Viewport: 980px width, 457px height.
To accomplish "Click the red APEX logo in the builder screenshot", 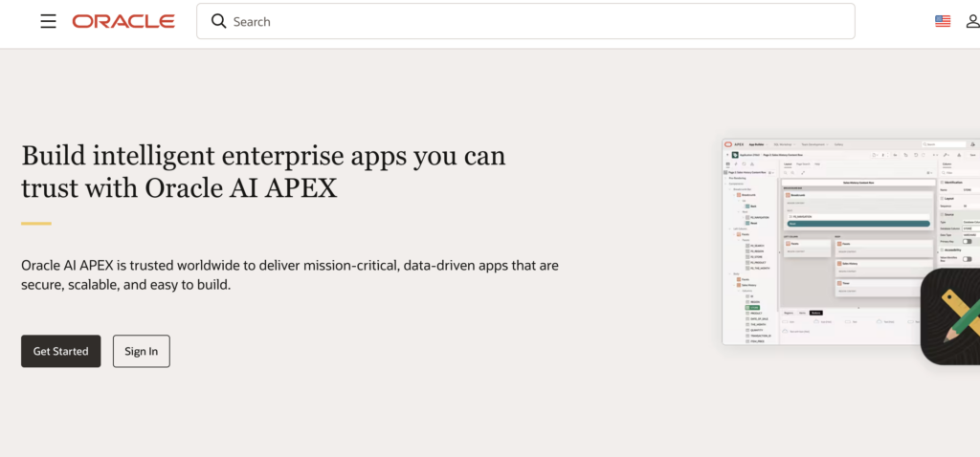I will 728,144.
